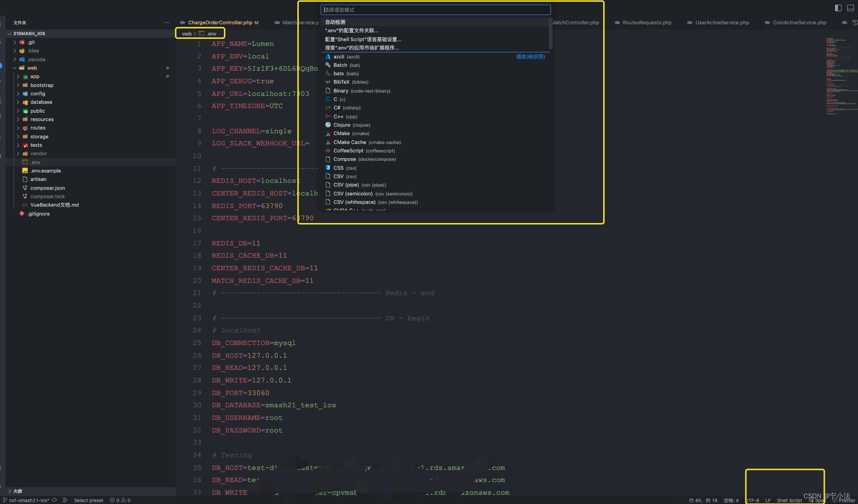This screenshot has width=858, height=504.
Task: Select CSV (csv) language mode
Action: coord(435,176)
